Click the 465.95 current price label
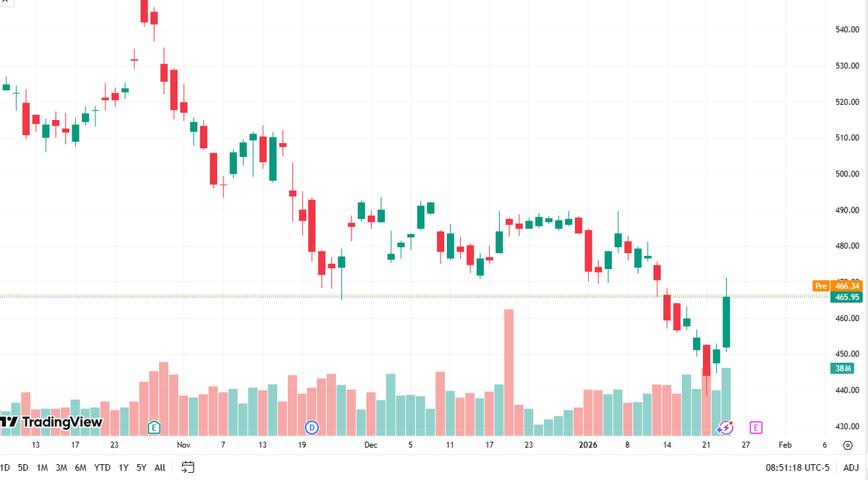The height and width of the screenshot is (480, 868). [x=841, y=297]
